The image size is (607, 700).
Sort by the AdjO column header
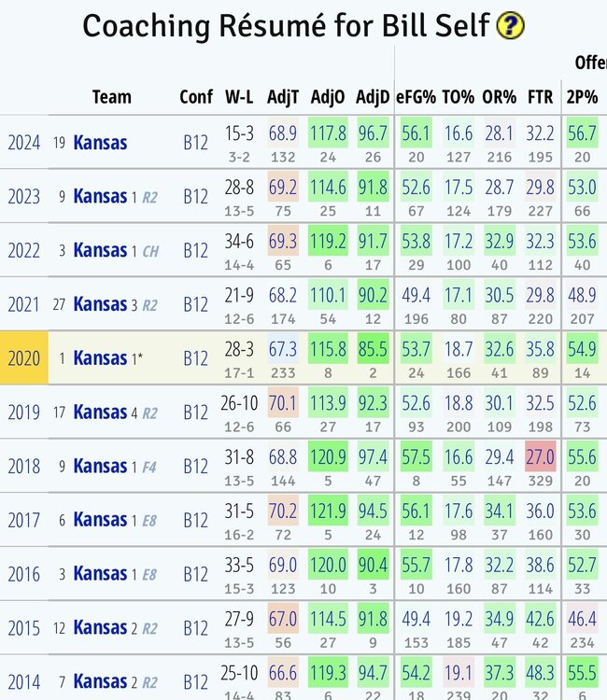pos(328,97)
